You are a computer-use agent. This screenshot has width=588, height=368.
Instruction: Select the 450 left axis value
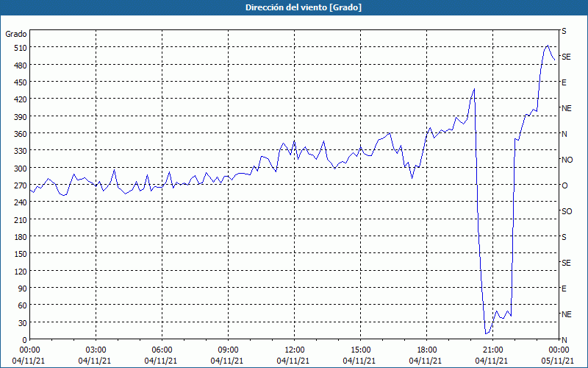tap(21, 82)
